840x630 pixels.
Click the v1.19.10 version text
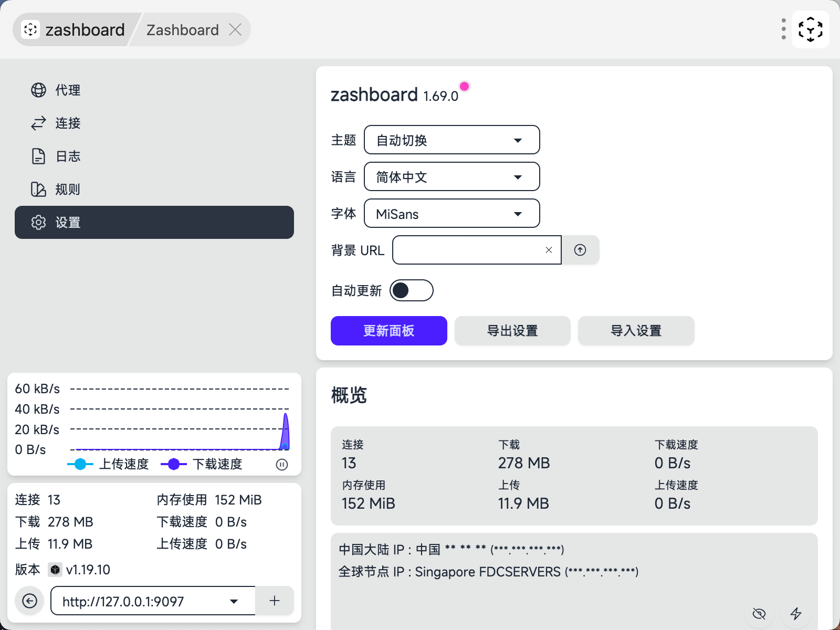pyautogui.click(x=88, y=570)
